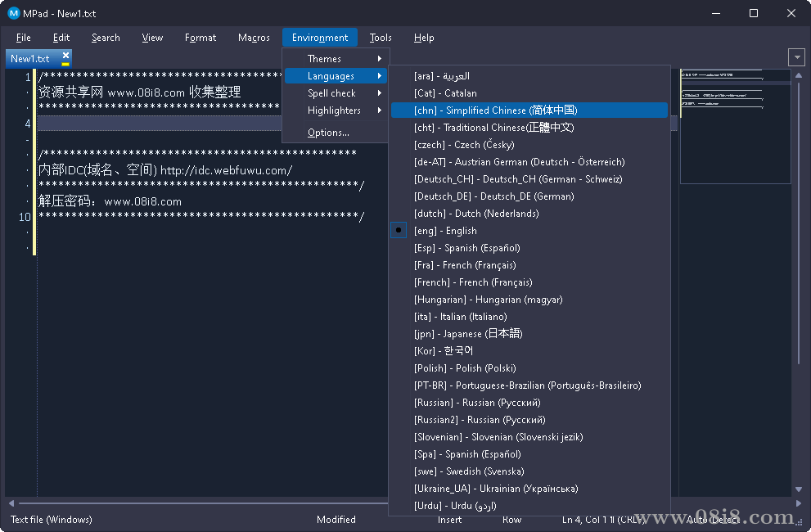Click the vertical scrollbar up arrow
Viewport: 811px width, 532px height.
click(x=799, y=75)
